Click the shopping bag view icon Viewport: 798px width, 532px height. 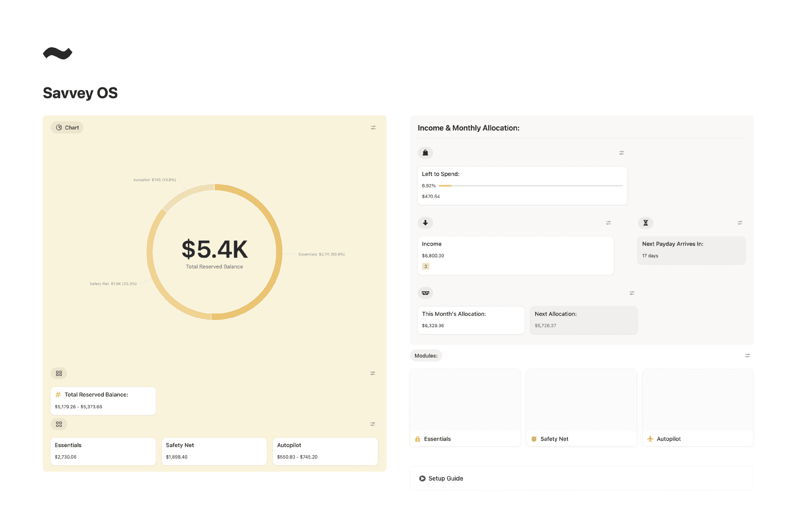click(x=425, y=153)
